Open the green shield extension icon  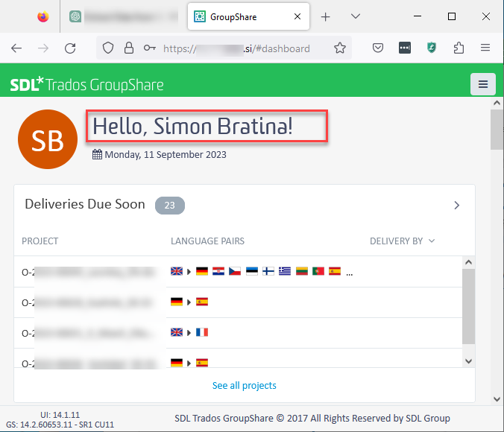coord(432,48)
